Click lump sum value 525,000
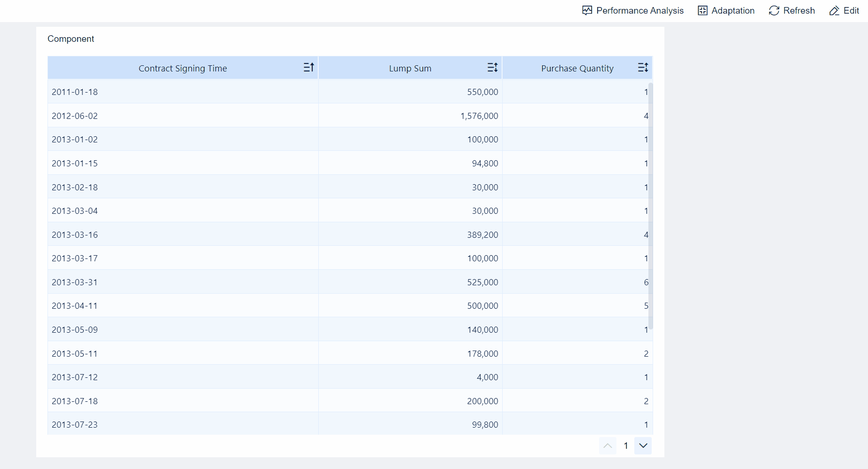The image size is (868, 469). 482,282
